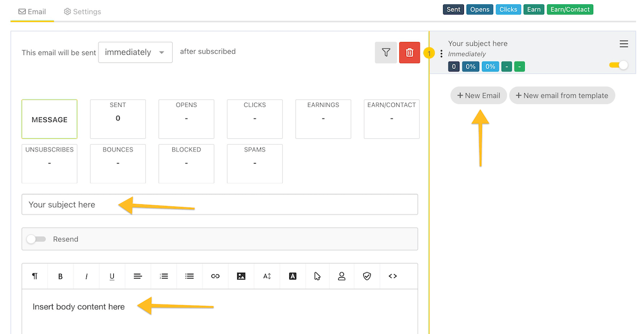Open the email list menu icon
644x334 pixels.
click(624, 43)
